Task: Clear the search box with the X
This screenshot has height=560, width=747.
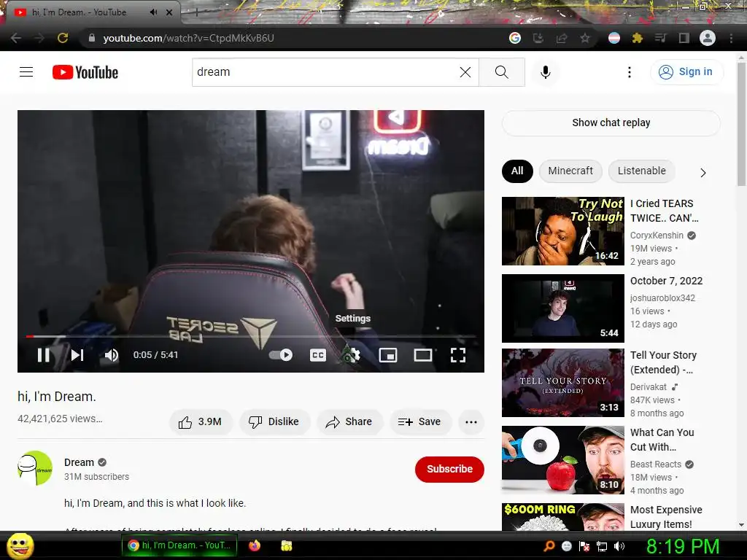Action: pyautogui.click(x=465, y=72)
